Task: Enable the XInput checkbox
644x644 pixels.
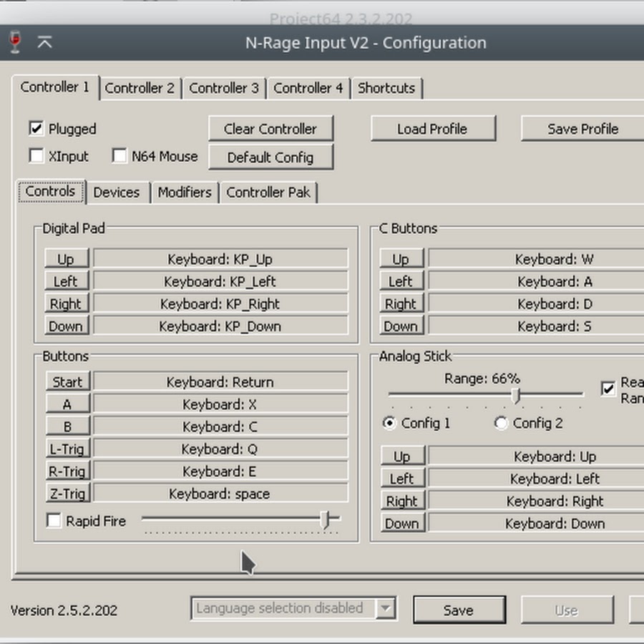Action: [36, 156]
